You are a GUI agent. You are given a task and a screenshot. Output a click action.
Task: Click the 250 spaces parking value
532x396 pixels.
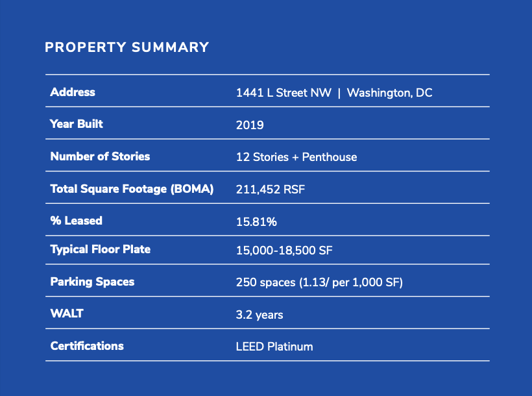319,282
